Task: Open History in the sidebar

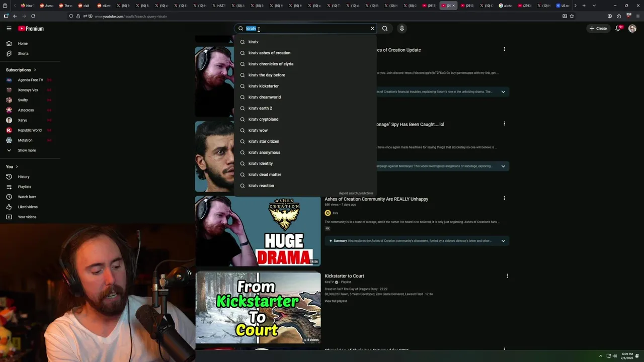Action: click(x=30, y=177)
